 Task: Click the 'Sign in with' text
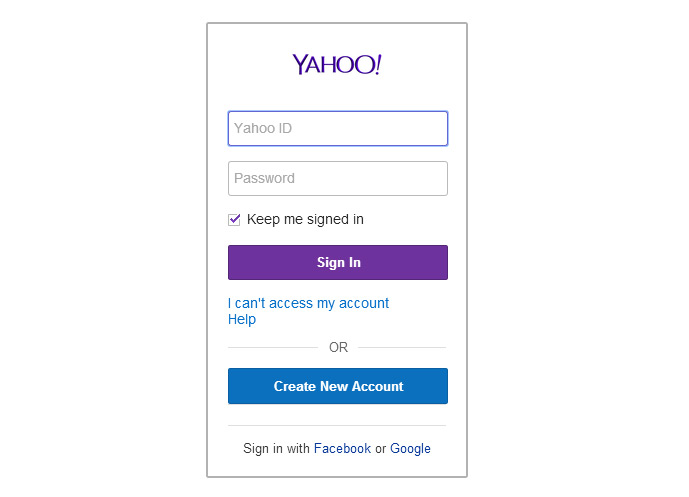(x=276, y=448)
